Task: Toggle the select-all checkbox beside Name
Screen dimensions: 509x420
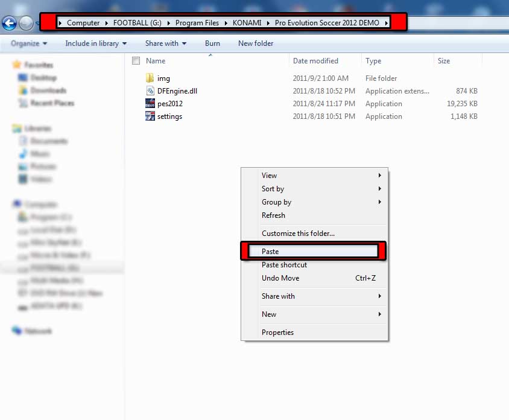Action: [x=136, y=61]
